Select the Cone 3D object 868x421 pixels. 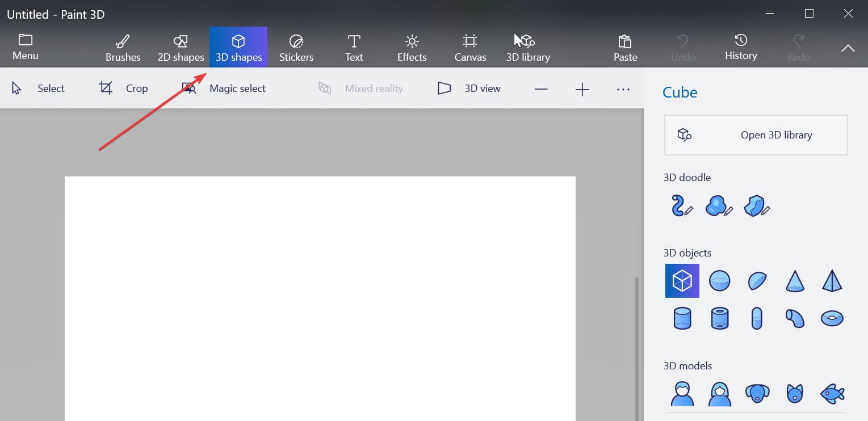coord(795,281)
